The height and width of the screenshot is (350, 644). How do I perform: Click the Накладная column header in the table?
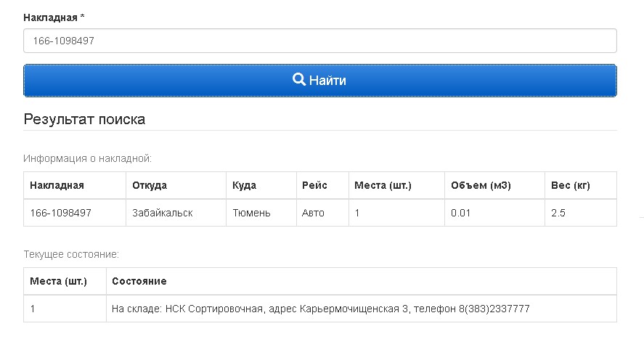click(57, 185)
